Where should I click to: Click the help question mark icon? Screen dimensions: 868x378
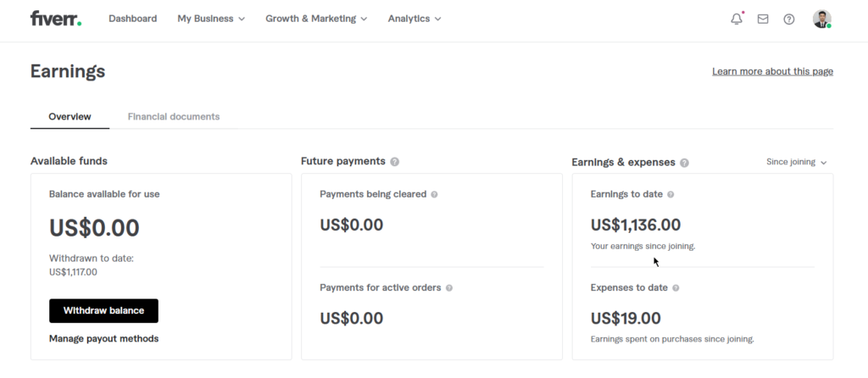[789, 19]
